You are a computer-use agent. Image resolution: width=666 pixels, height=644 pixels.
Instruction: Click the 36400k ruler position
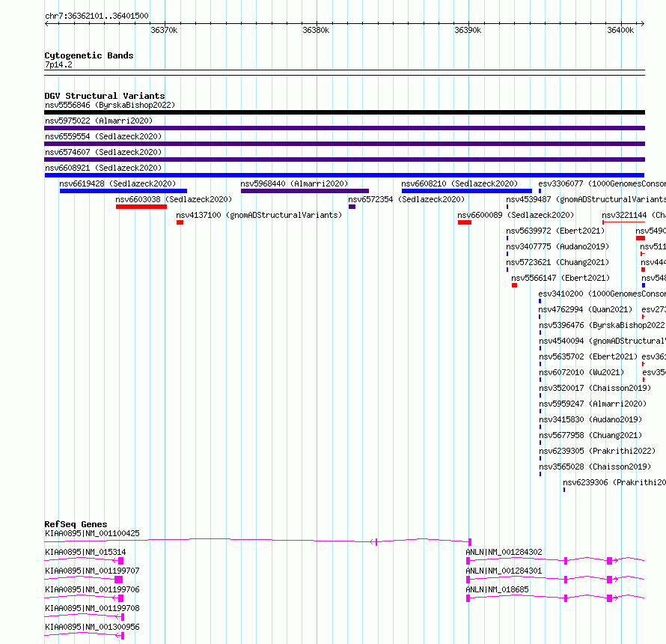[x=620, y=30]
